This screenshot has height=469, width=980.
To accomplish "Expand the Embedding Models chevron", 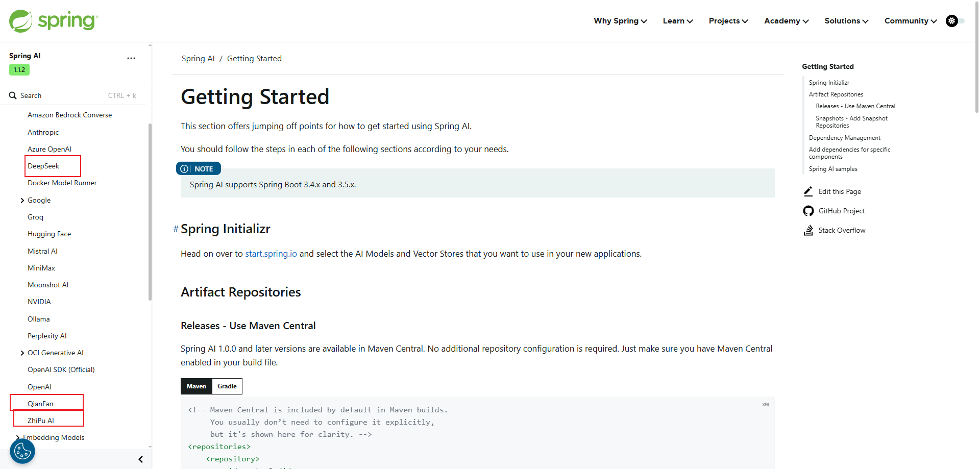I will pos(18,437).
